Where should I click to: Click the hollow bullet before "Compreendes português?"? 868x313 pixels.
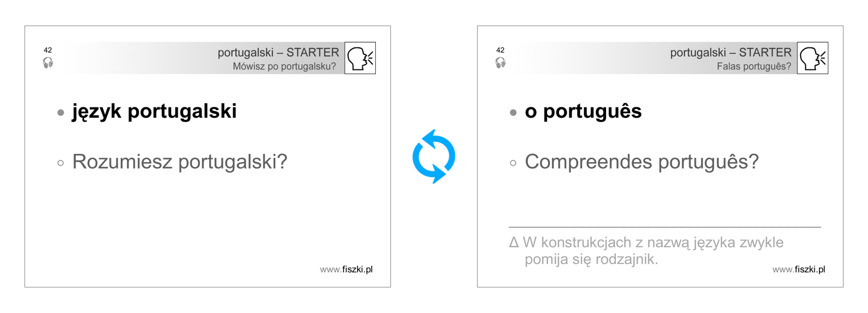tap(514, 163)
